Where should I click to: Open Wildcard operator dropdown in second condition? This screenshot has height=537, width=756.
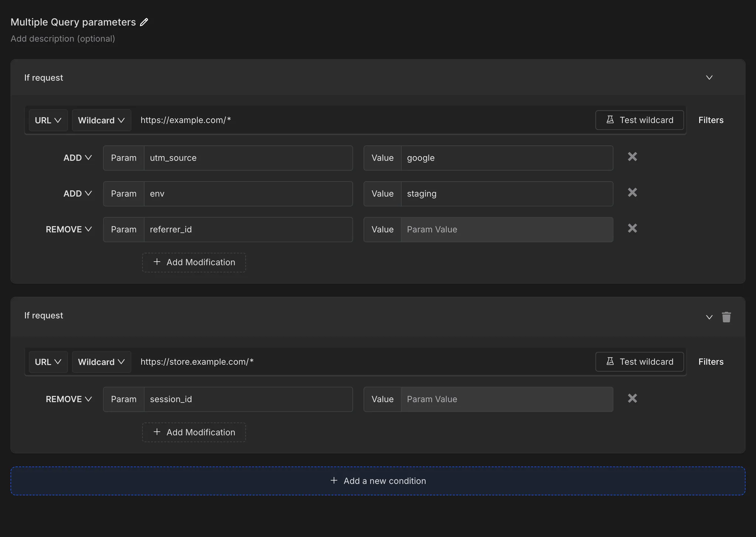tap(101, 362)
